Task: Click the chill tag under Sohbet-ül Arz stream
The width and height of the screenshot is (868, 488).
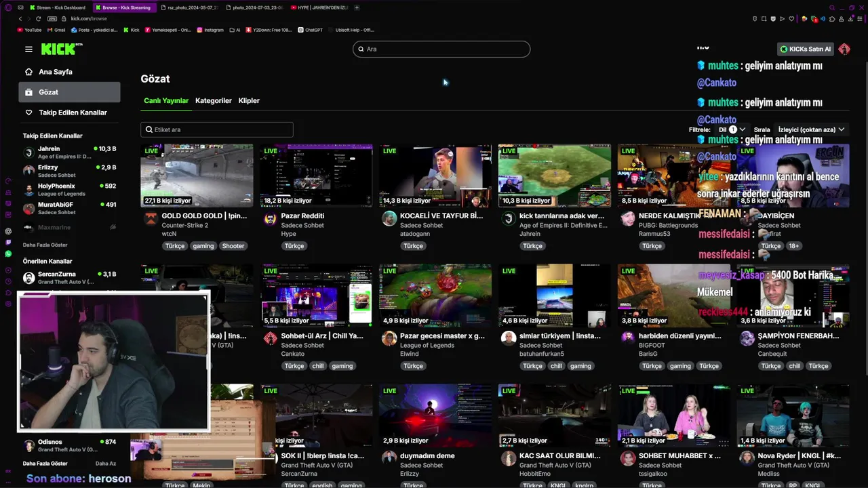Action: [318, 366]
